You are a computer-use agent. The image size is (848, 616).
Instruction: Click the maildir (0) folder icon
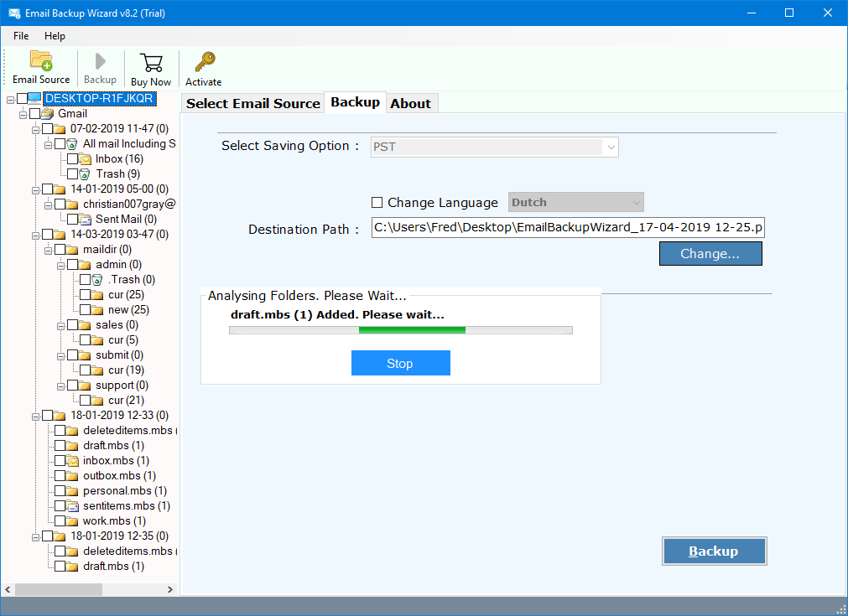click(x=72, y=250)
